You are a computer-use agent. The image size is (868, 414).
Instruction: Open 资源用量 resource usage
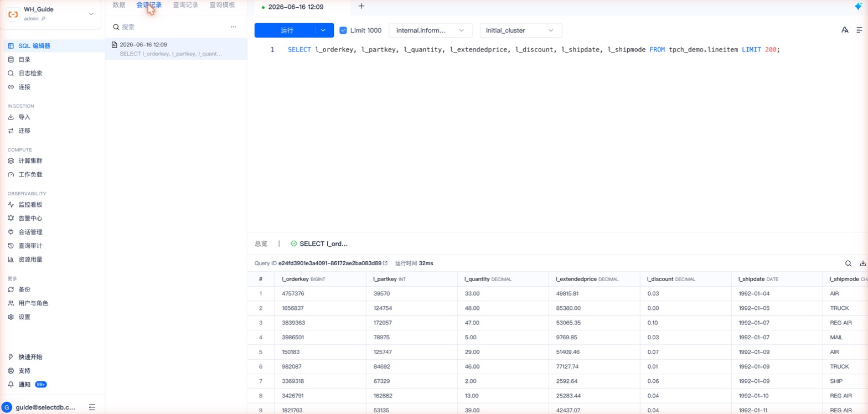click(x=53, y=259)
